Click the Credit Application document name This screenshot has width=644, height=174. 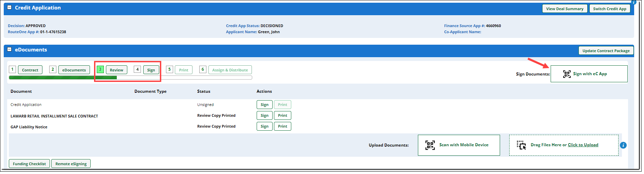26,105
